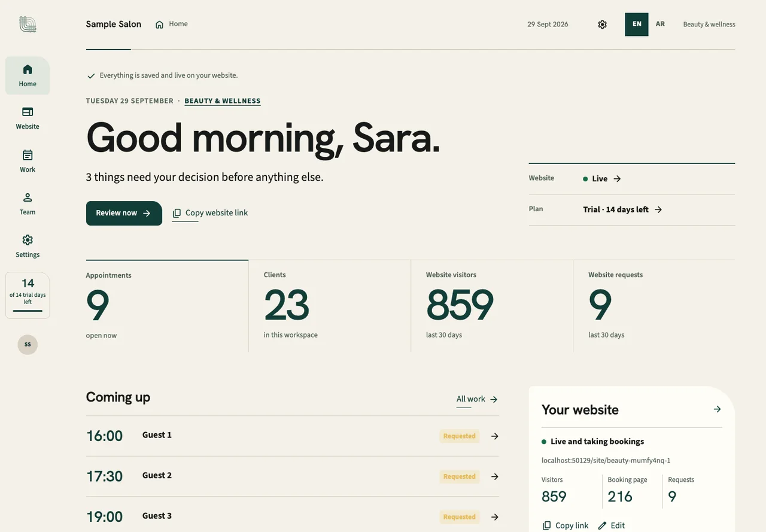
Task: Click the Requested badge for Guest 2
Action: 460,476
